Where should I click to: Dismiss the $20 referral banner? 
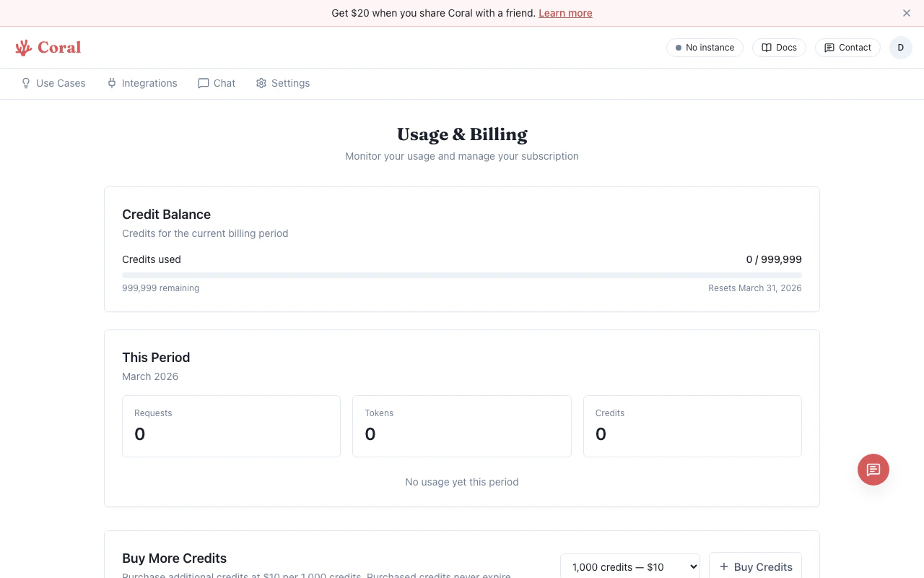907,13
